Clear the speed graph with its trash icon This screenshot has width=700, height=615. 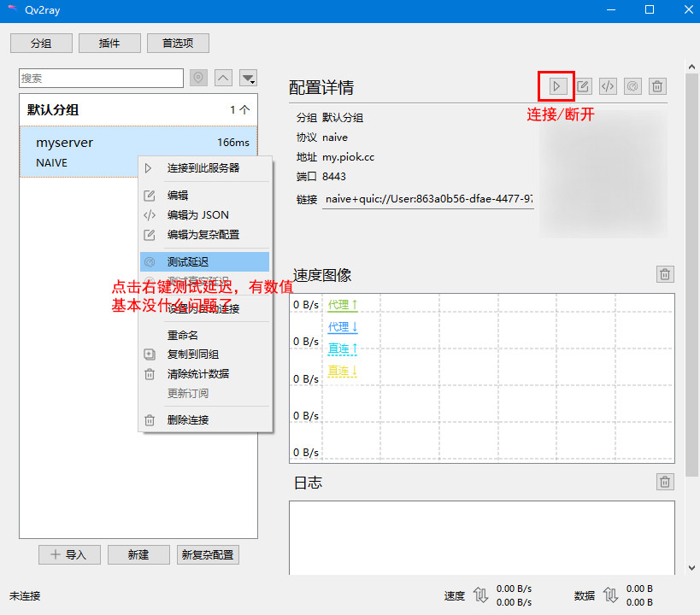tap(665, 274)
